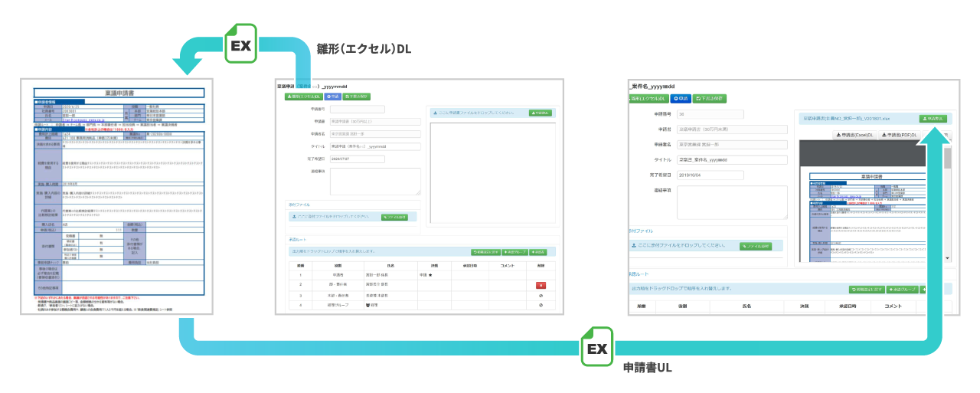Click green upload button beside the xlsx filename
This screenshot has width=980, height=393.
(933, 119)
